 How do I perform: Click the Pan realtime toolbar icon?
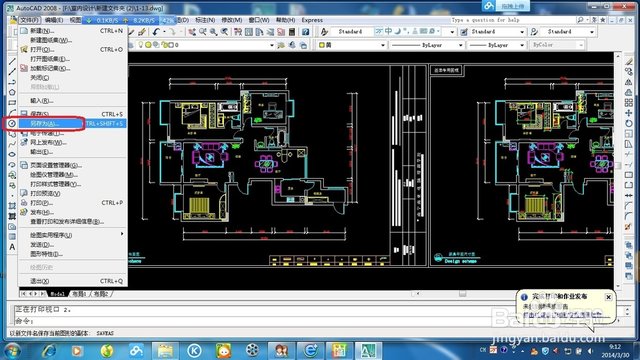point(192,31)
